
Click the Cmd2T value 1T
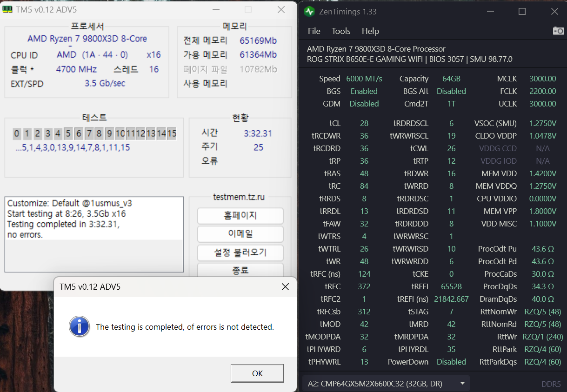(x=452, y=104)
